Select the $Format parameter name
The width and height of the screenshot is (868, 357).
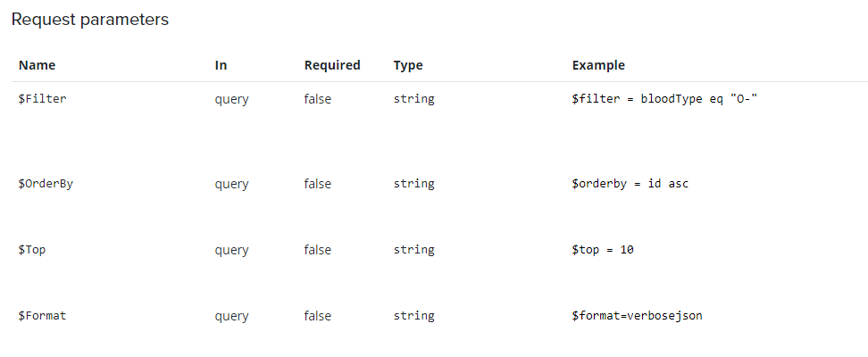point(43,316)
